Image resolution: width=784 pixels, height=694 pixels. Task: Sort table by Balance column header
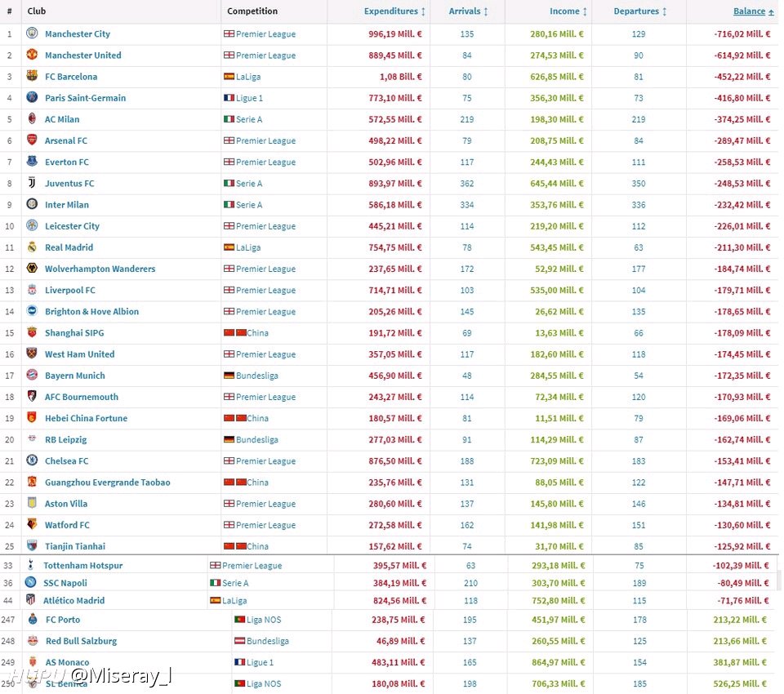[754, 11]
